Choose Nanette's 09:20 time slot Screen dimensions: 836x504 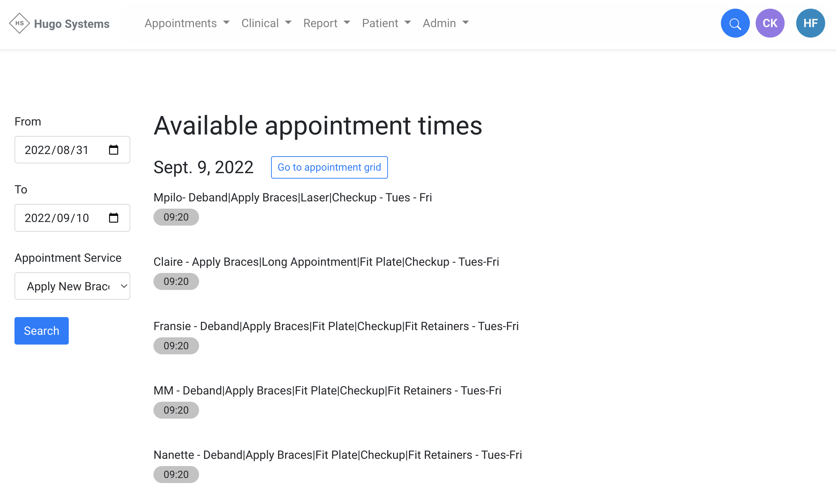[176, 475]
